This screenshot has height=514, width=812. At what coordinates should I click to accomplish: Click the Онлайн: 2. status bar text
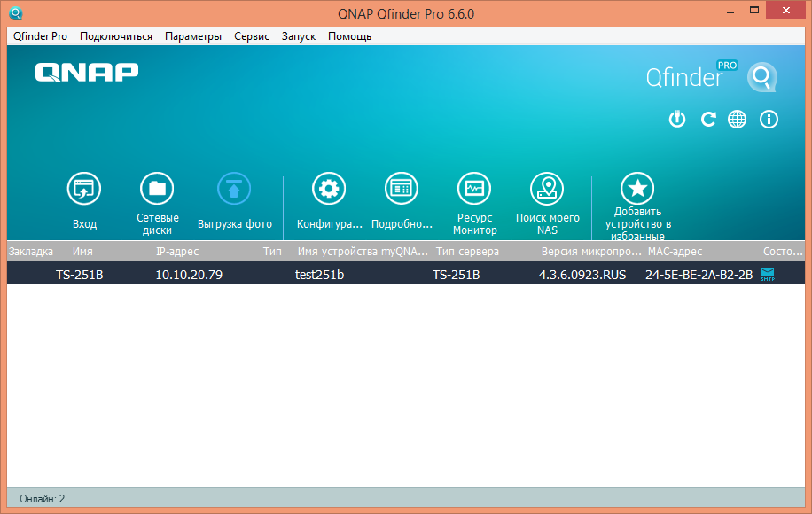(x=43, y=499)
